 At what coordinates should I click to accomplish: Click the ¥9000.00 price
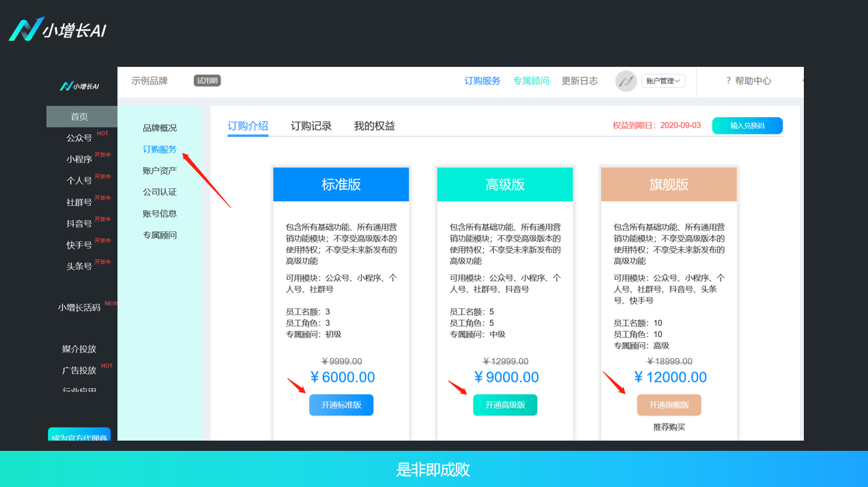pyautogui.click(x=506, y=377)
